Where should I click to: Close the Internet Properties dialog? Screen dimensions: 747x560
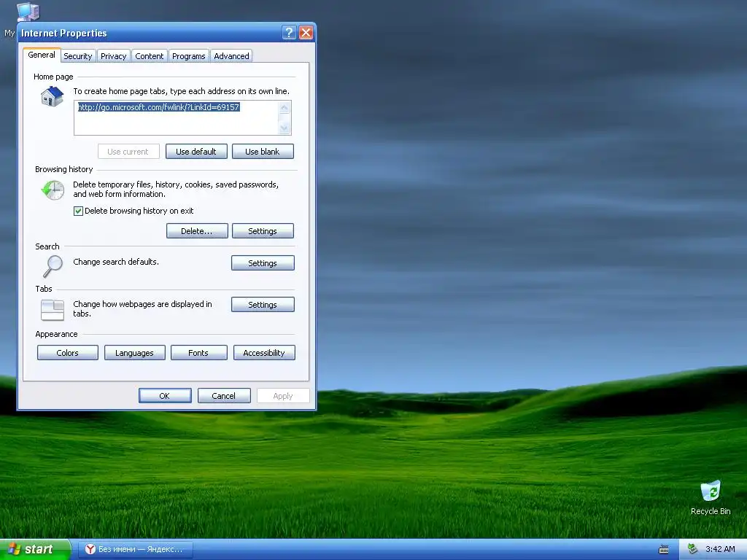pos(306,32)
